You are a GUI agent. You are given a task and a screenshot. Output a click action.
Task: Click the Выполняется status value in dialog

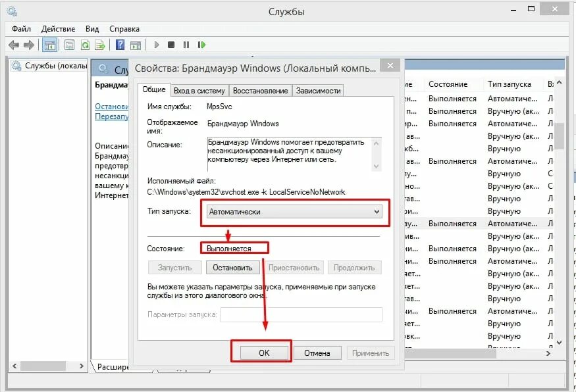coord(229,249)
